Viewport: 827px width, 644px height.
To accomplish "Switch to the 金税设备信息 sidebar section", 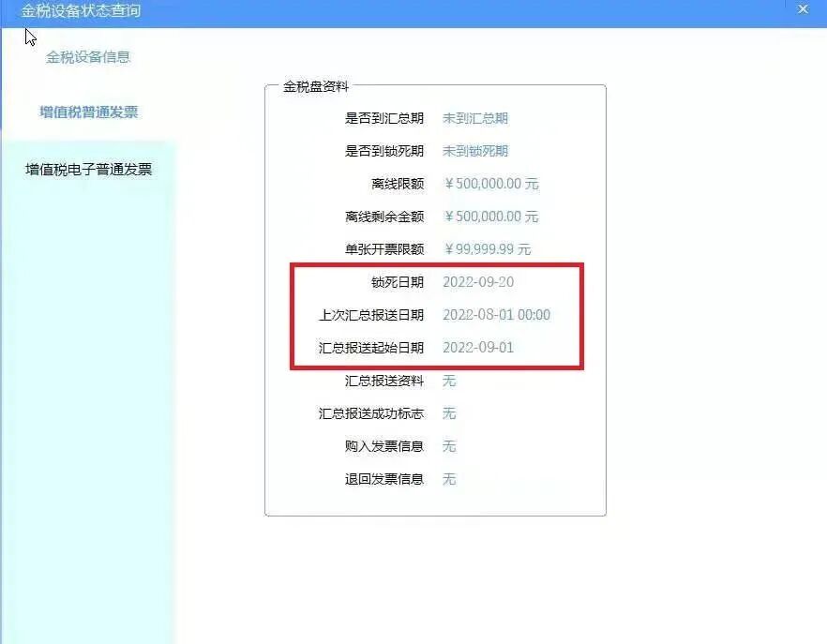I will point(89,57).
